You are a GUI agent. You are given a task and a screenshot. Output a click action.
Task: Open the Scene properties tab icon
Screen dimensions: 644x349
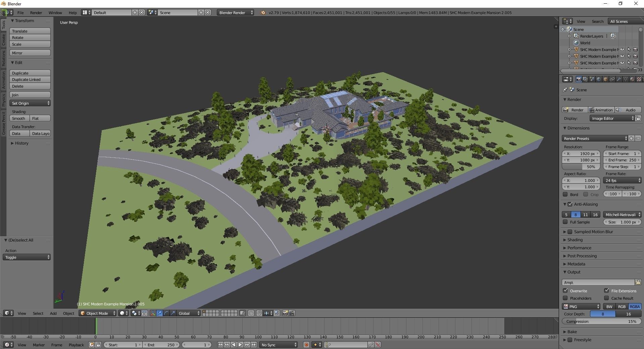tap(592, 79)
